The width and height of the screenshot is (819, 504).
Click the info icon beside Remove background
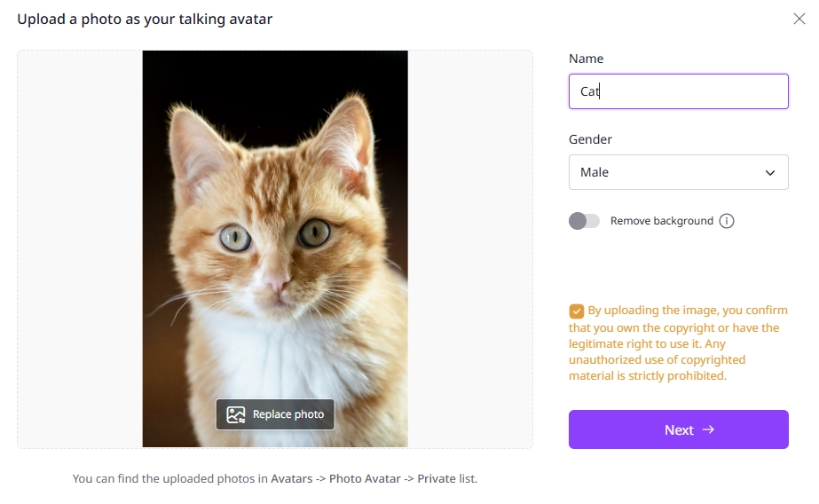(x=727, y=221)
